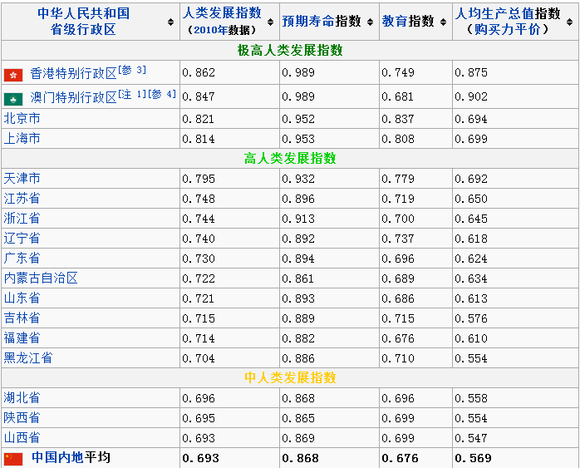Open the 澳门特别行政区 link
The image size is (580, 468).
click(x=73, y=98)
